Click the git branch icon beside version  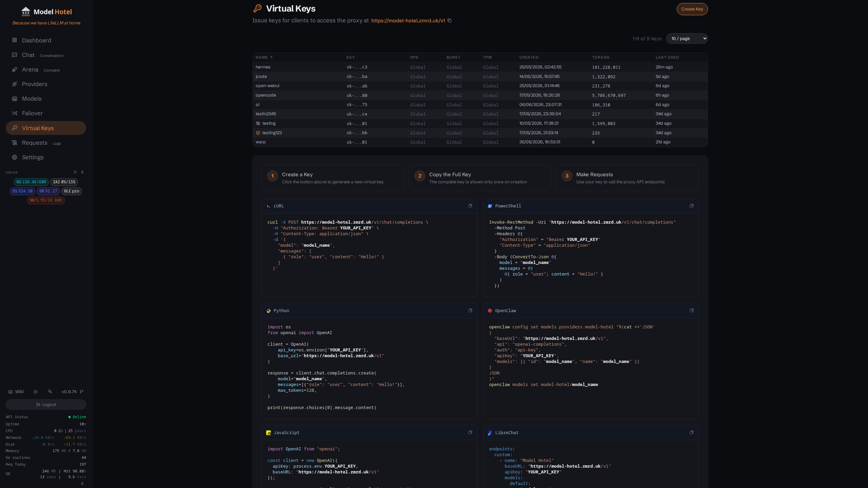click(x=81, y=392)
